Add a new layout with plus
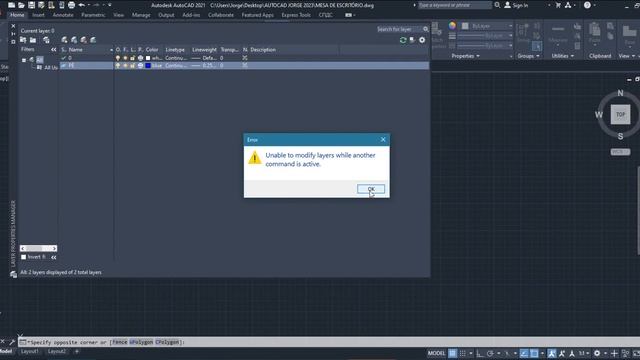Screen dimensions: 640x360 click(x=76, y=351)
